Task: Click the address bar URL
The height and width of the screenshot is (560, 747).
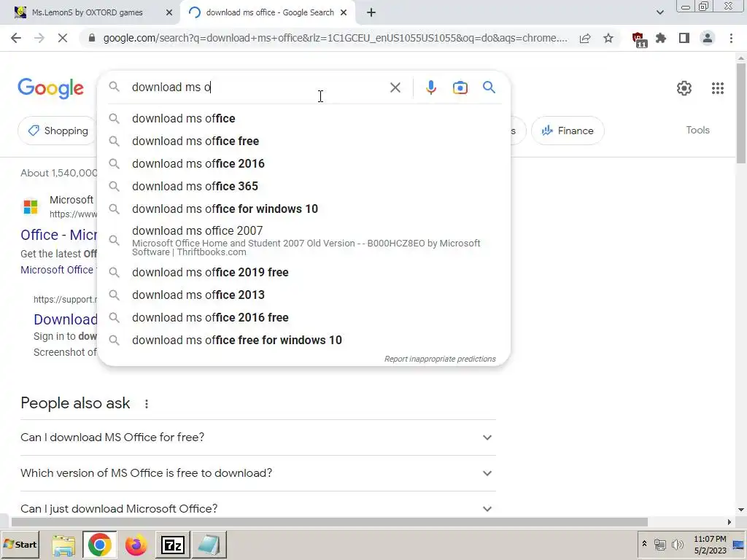Action: coord(335,38)
